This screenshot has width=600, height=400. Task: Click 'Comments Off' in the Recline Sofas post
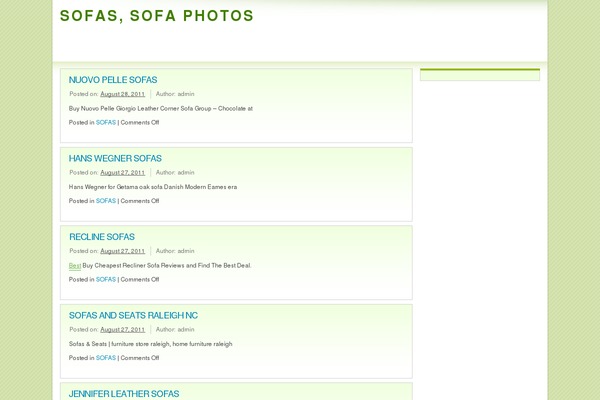pos(140,279)
